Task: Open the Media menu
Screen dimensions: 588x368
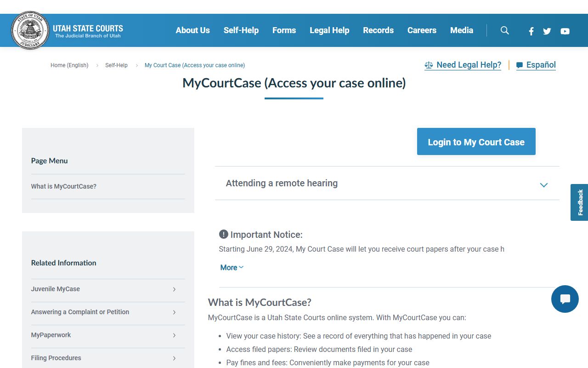Action: click(462, 30)
